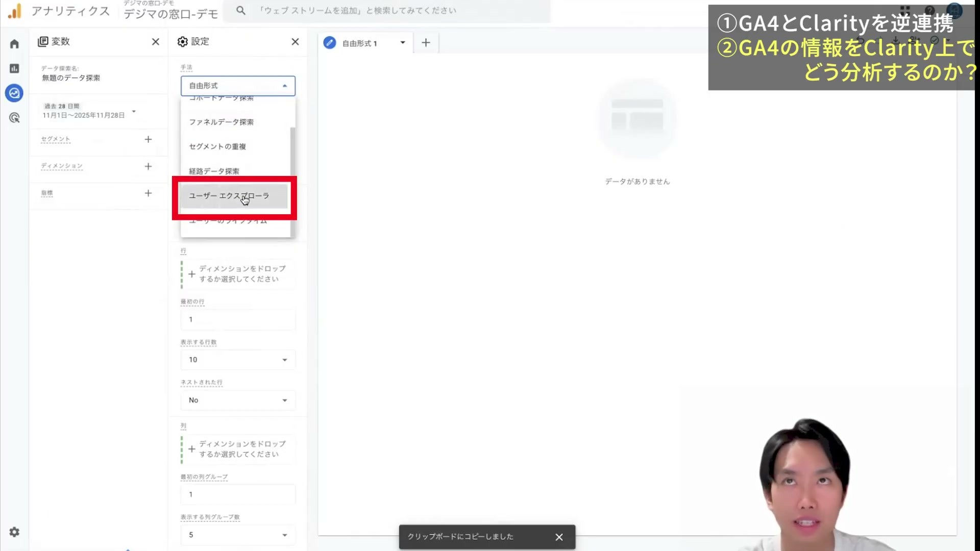Open 表示する列グループ数 dropdown showing 5

(x=238, y=535)
